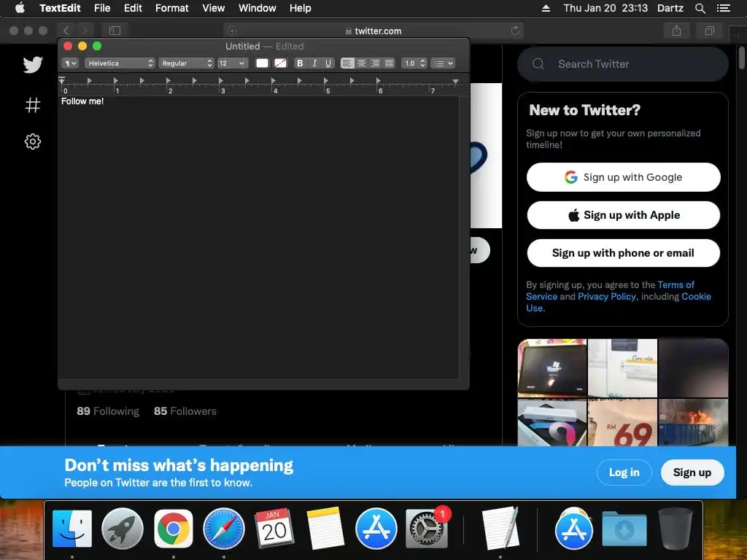Open the Format menu
This screenshot has width=747, height=560.
(172, 8)
